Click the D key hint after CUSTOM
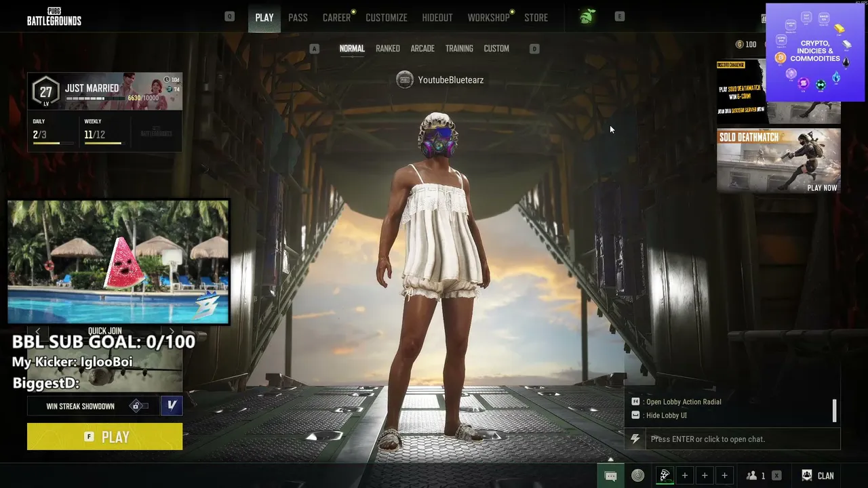The width and height of the screenshot is (868, 488). [534, 49]
